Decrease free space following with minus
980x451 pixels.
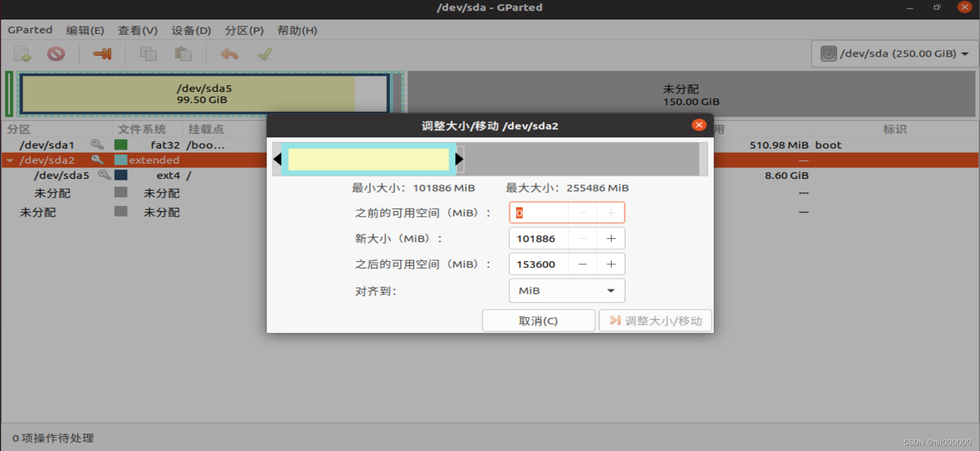point(583,264)
